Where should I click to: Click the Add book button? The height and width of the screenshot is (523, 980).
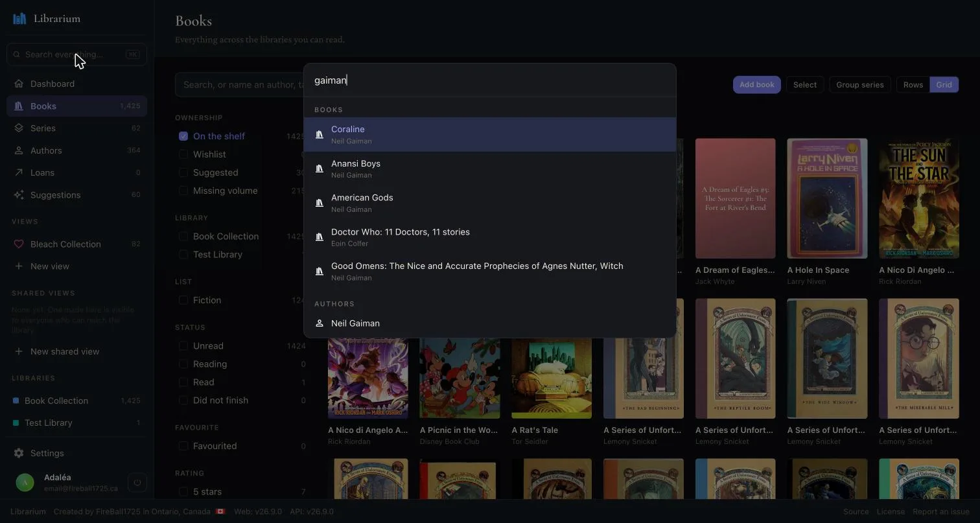pyautogui.click(x=757, y=85)
